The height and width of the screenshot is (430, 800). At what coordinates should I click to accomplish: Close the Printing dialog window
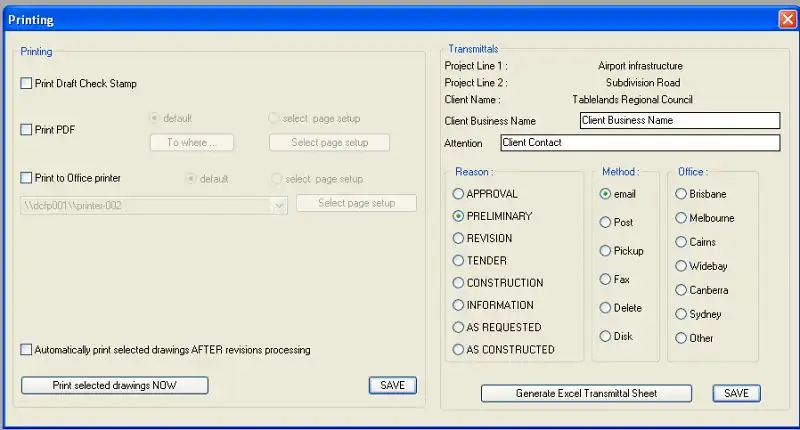pyautogui.click(x=787, y=19)
